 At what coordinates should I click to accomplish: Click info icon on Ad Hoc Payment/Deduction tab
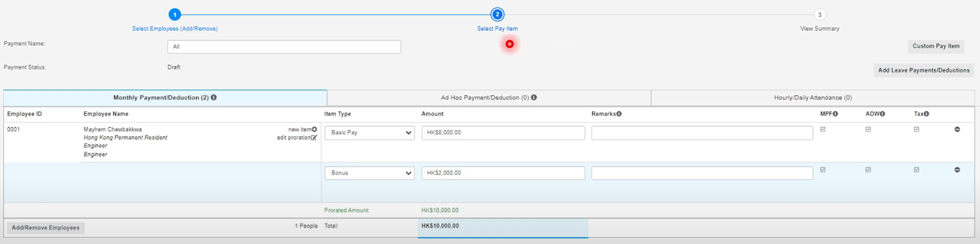pos(534,97)
